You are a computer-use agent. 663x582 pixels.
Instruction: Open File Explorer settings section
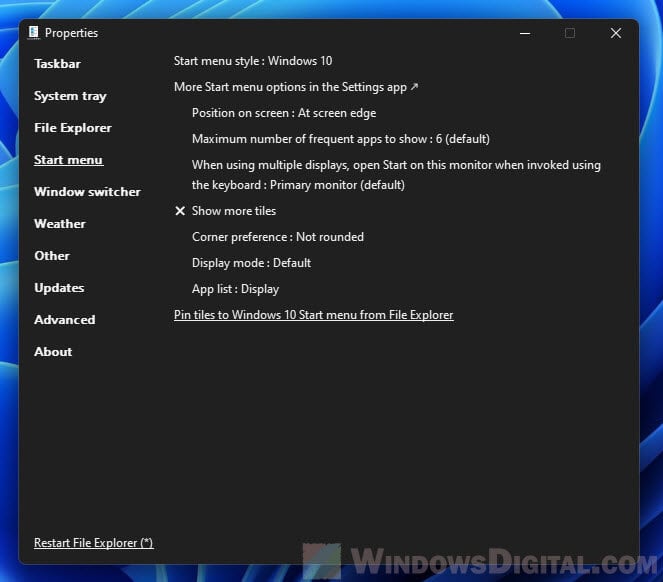click(73, 128)
